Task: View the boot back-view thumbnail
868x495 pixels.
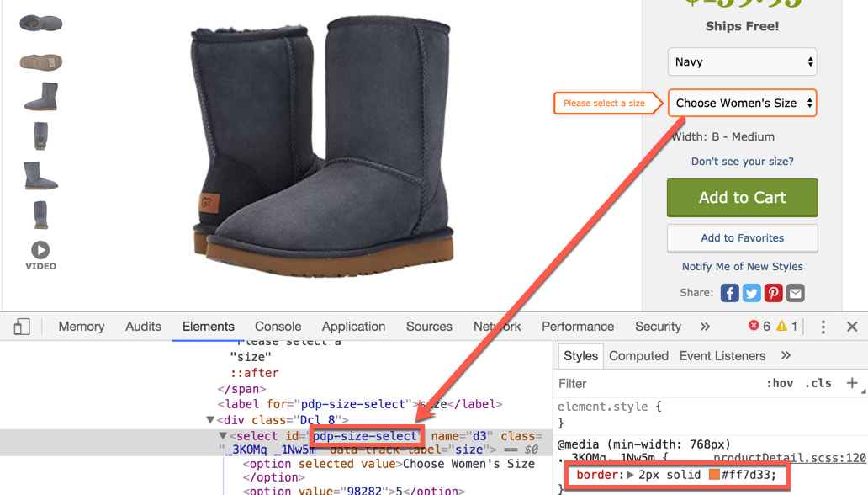Action: 40,136
